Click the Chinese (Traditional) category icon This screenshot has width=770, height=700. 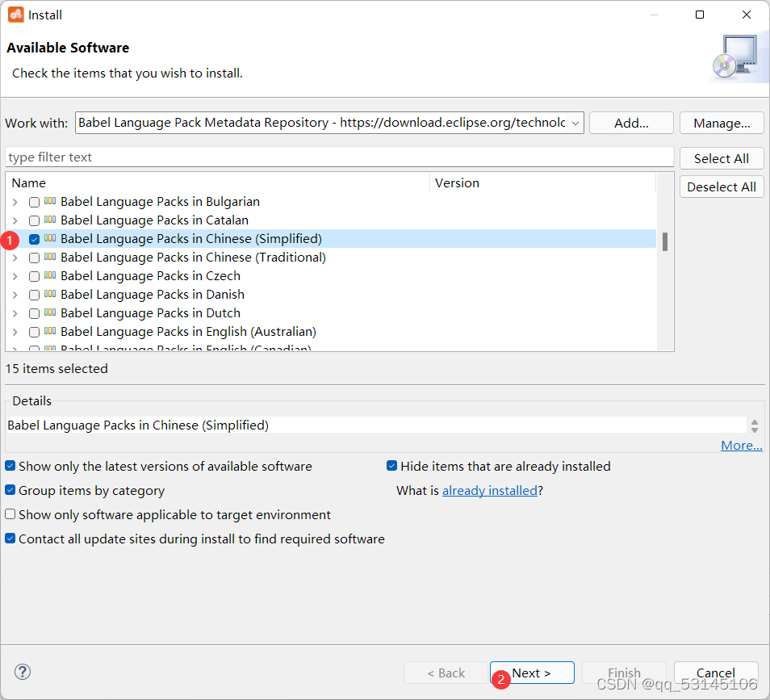50,257
